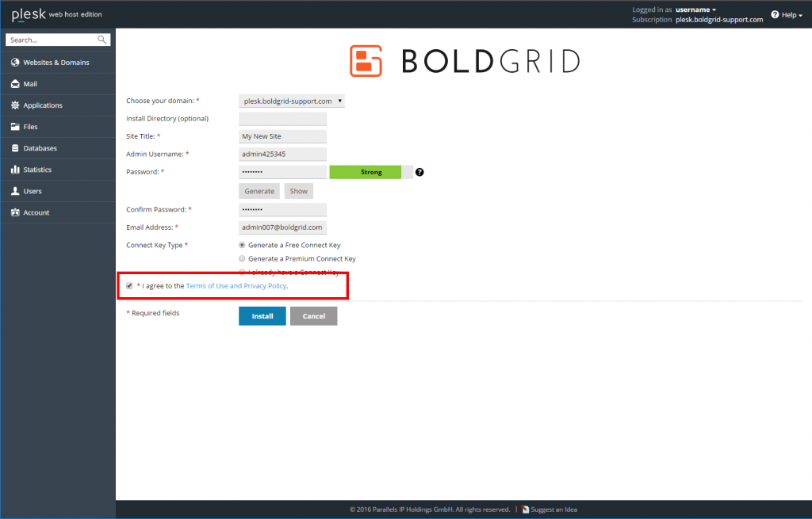Click the copyright Parallels IP Holdings text

(430, 509)
